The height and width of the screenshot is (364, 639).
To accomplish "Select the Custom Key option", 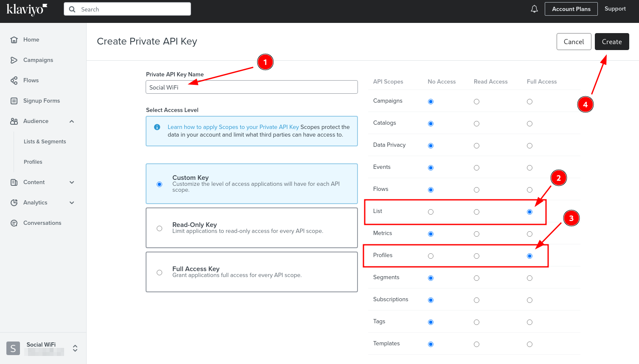I will point(159,184).
